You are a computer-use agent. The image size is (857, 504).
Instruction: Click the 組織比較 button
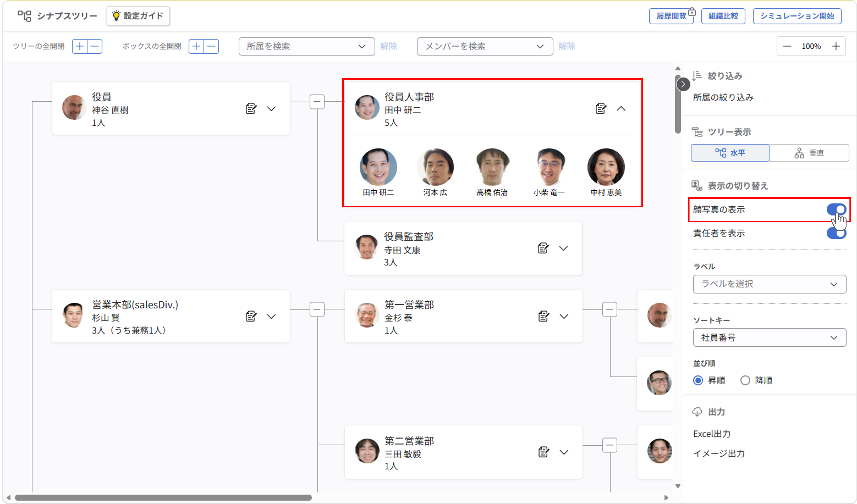pos(723,16)
